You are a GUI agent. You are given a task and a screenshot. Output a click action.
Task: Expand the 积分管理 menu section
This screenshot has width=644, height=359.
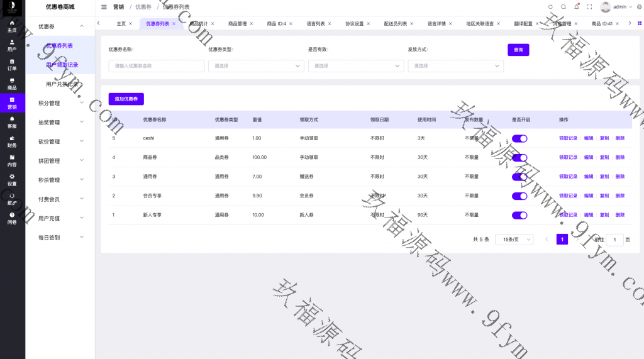60,103
